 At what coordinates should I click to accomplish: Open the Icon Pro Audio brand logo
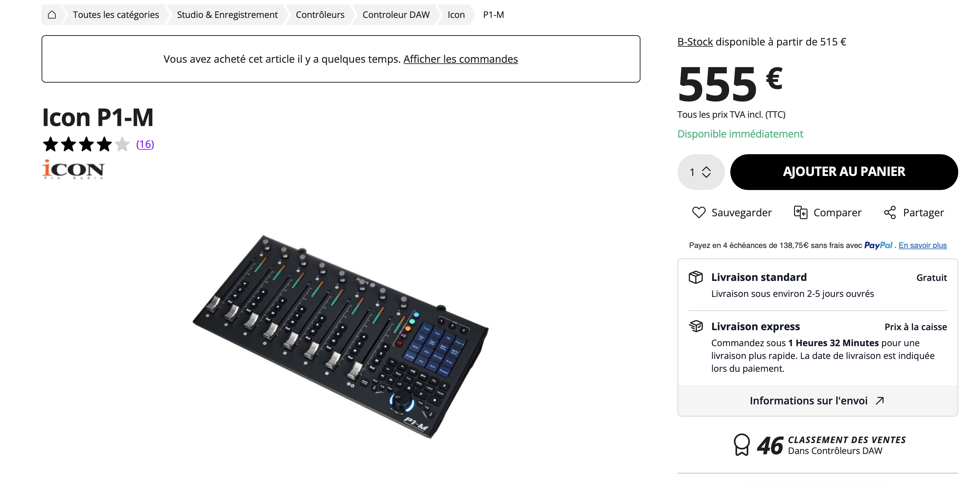(73, 169)
